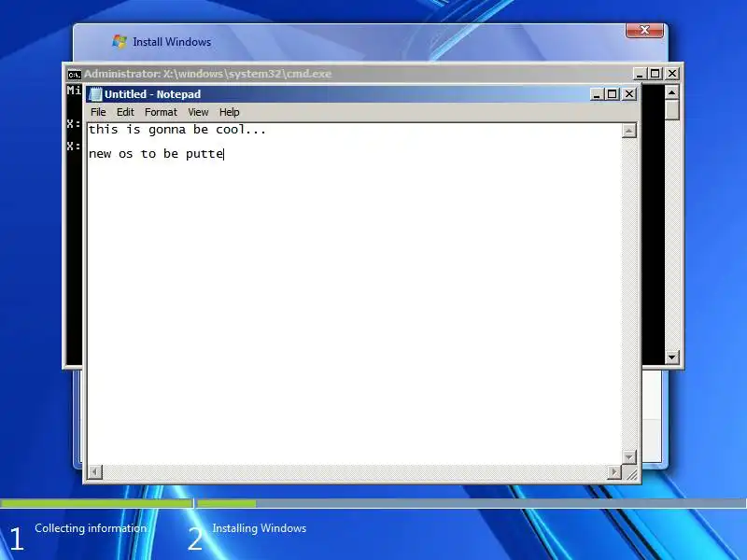The height and width of the screenshot is (560, 747).
Task: Open the Notepad Help menu
Action: pyautogui.click(x=229, y=112)
